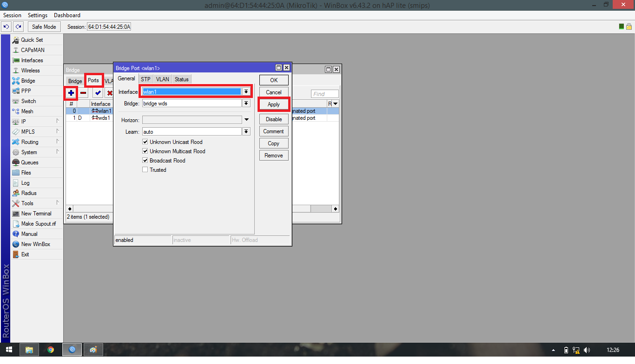Click the Redo arrow in the toolbar
This screenshot has height=364, width=635.
coord(18,27)
